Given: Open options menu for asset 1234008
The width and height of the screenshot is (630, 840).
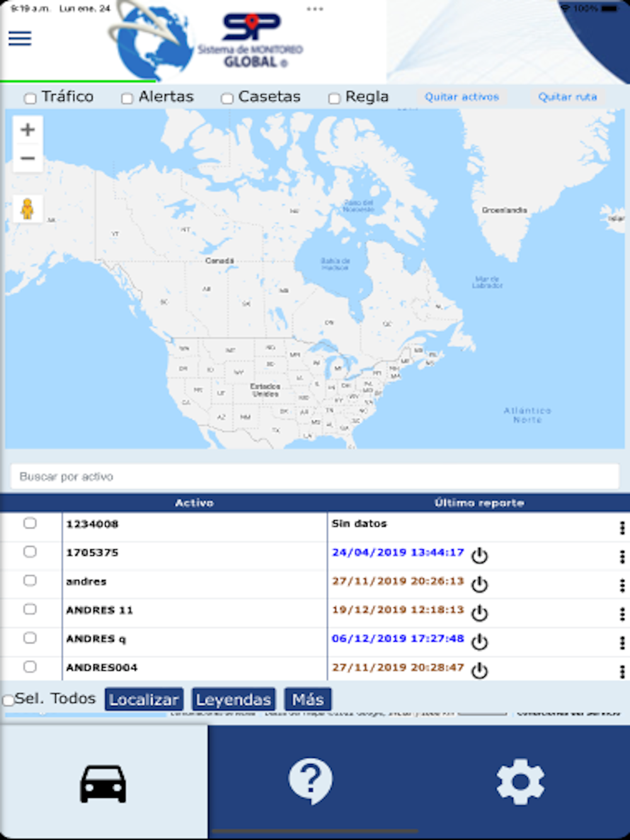Looking at the screenshot, I should (622, 528).
